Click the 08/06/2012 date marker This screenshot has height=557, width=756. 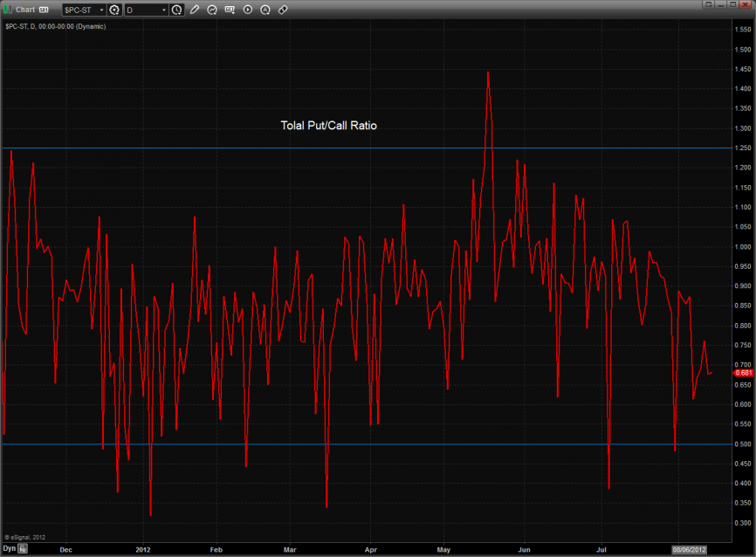point(688,550)
